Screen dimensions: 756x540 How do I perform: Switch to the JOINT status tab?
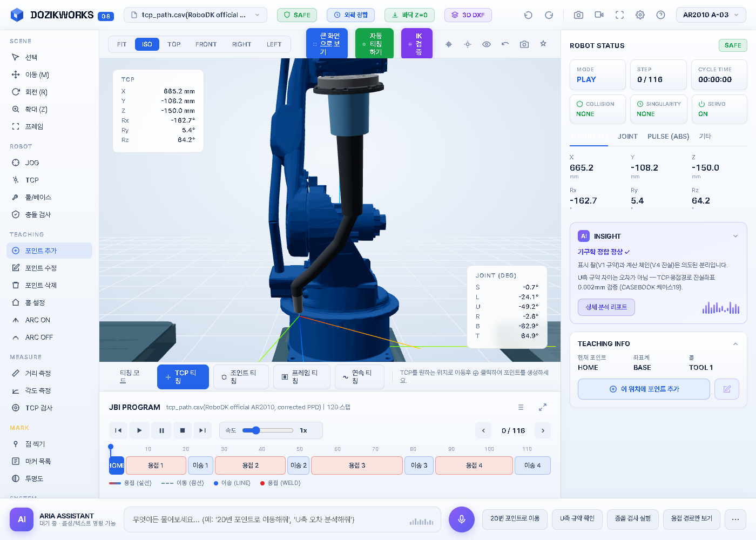tap(627, 137)
